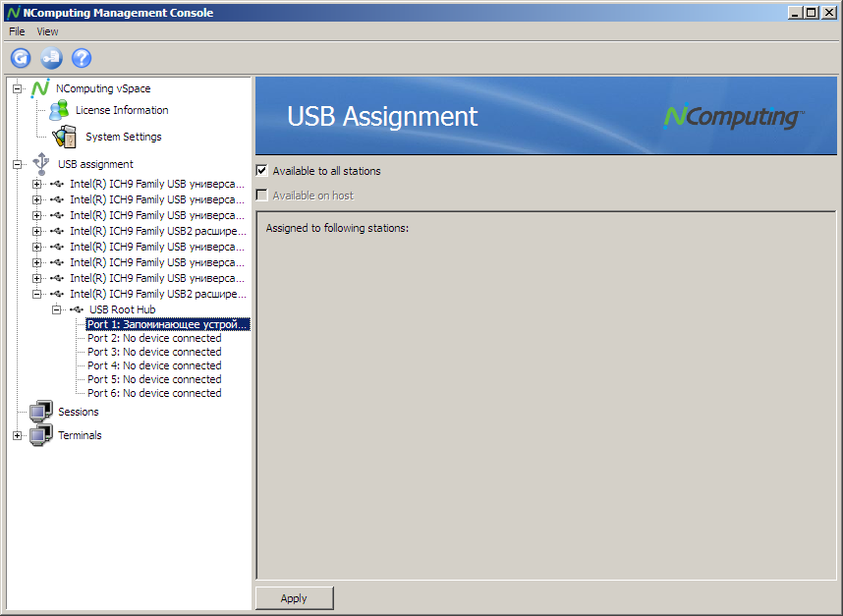The width and height of the screenshot is (843, 616).
Task: Select Terminals label in the tree
Action: (80, 435)
